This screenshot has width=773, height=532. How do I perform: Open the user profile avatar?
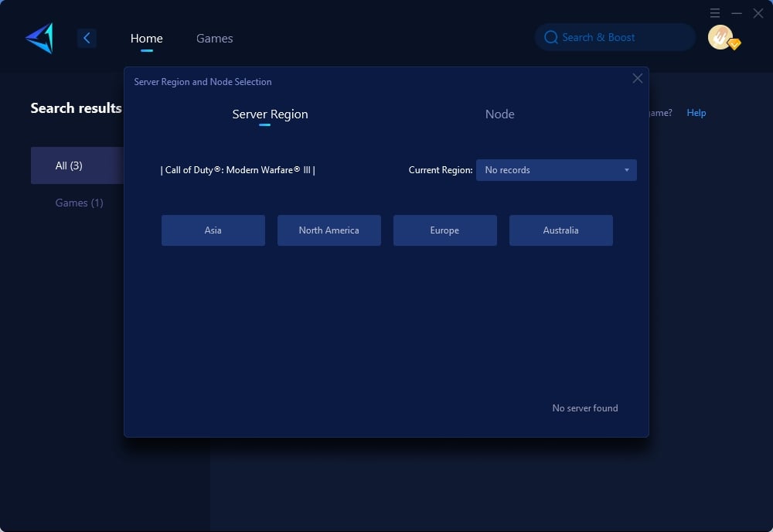tap(720, 37)
